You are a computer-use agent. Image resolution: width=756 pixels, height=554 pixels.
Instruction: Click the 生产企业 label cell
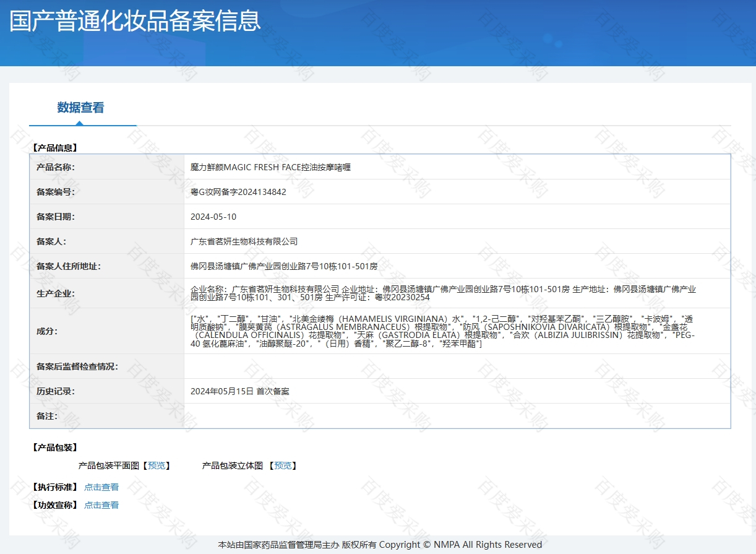click(107, 293)
